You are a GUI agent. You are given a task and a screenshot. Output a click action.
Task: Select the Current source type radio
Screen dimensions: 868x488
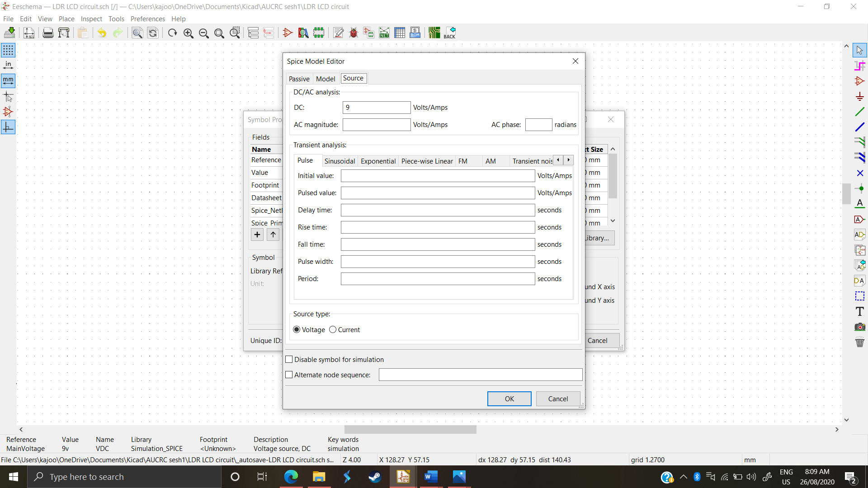click(x=333, y=329)
